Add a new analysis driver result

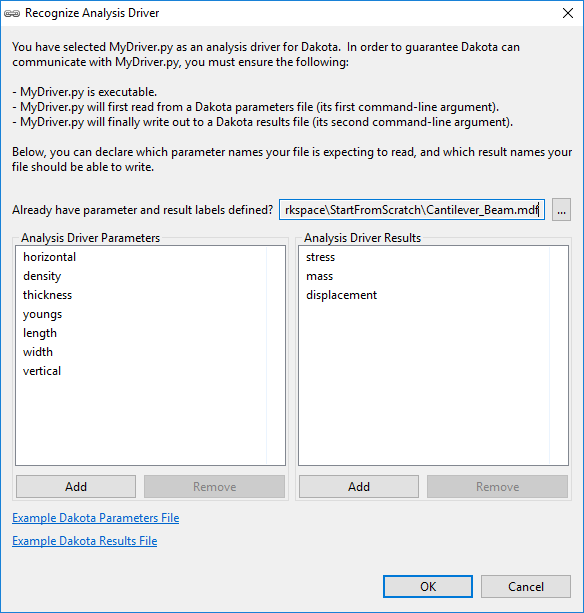pyautogui.click(x=359, y=486)
